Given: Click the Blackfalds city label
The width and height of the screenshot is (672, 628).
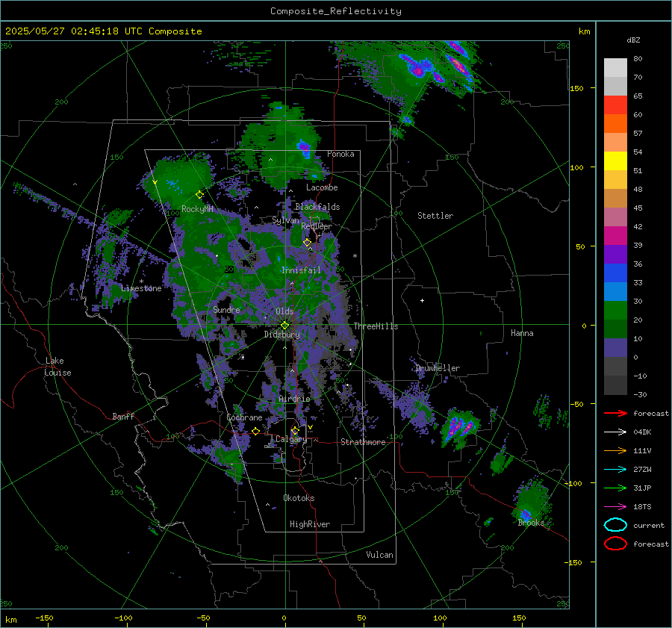Looking at the screenshot, I should point(317,207).
